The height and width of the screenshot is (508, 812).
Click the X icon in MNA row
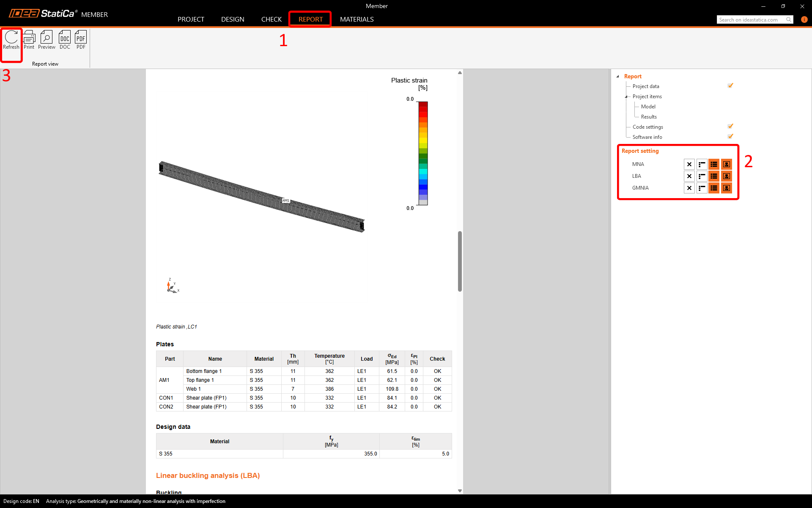click(x=689, y=164)
